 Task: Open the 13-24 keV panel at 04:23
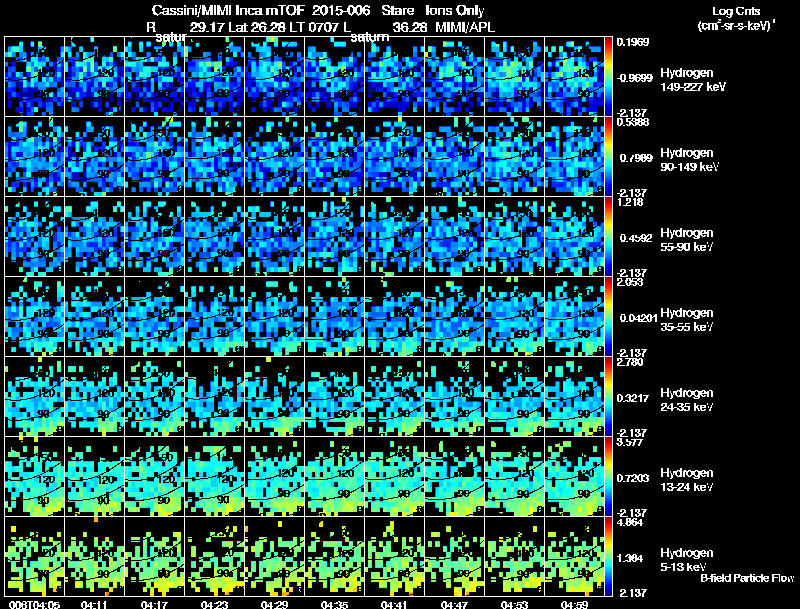pos(214,477)
